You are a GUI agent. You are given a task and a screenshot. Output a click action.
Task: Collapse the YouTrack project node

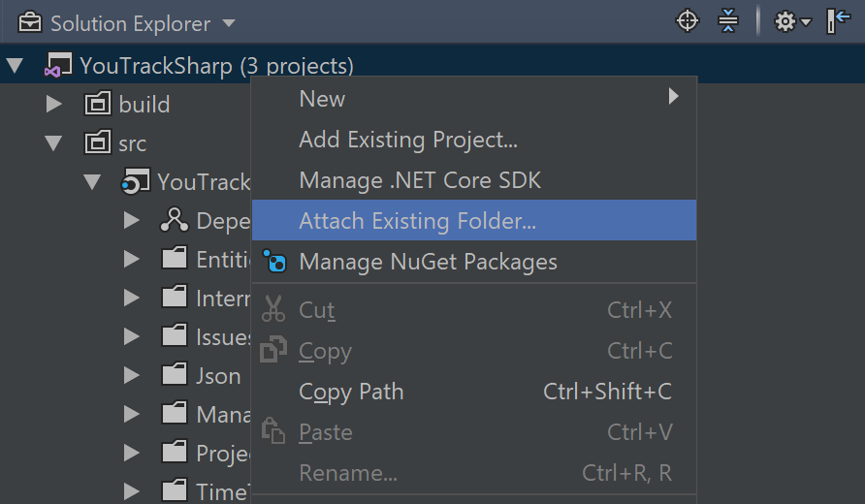coord(92,181)
